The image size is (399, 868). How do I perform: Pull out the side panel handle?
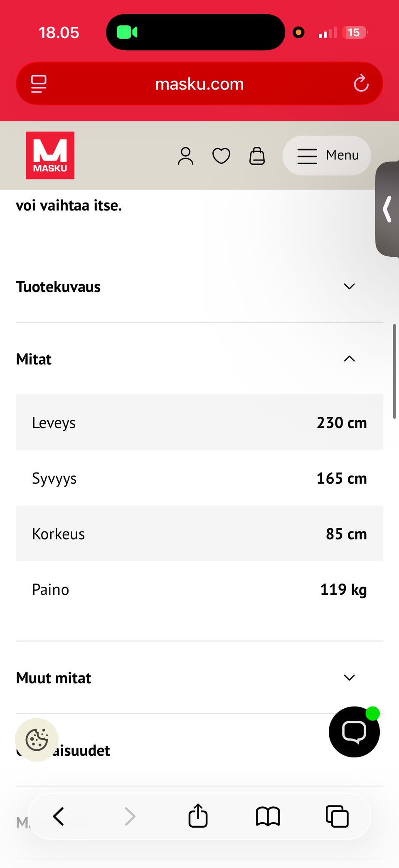tap(387, 209)
